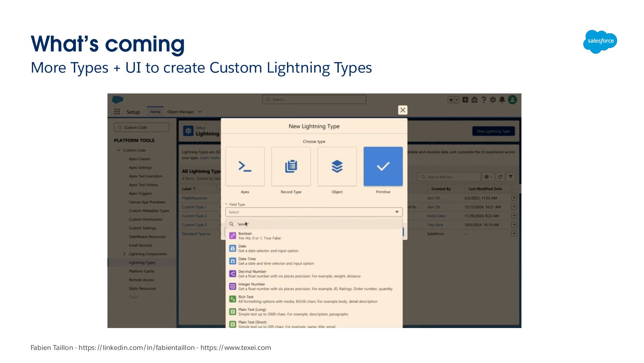Open row actions for Custom Type 3

pyautogui.click(x=514, y=225)
